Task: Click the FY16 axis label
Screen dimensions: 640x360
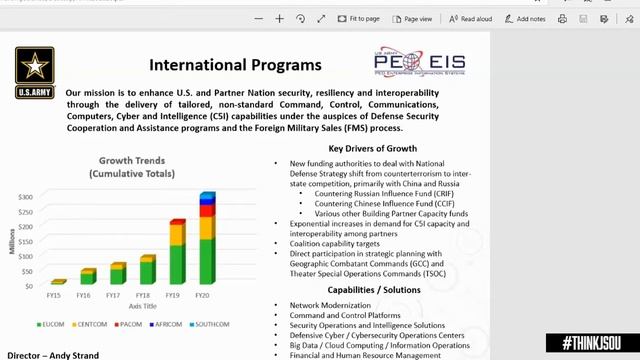Action: (83, 295)
